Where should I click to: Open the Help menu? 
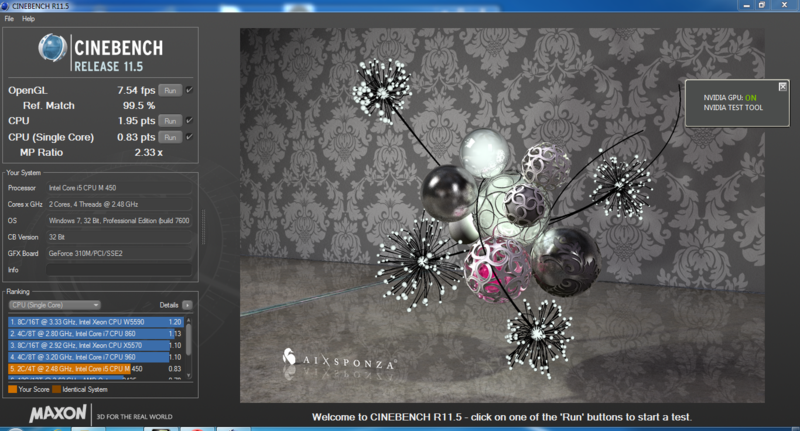click(28, 19)
